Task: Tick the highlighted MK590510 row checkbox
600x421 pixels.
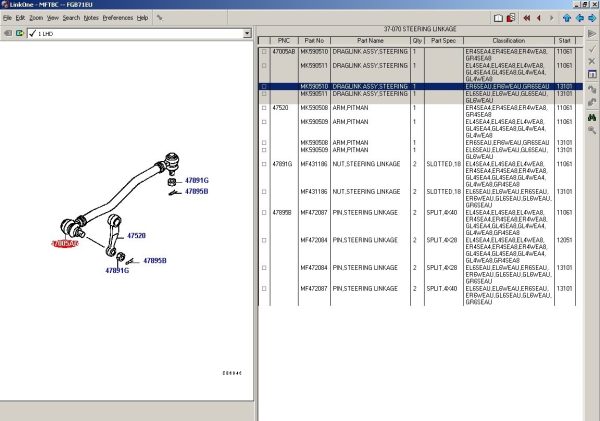Action: 264,87
